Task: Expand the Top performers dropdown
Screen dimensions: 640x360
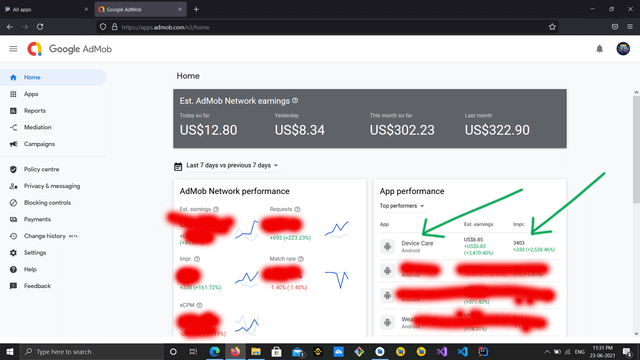Action: [x=402, y=206]
